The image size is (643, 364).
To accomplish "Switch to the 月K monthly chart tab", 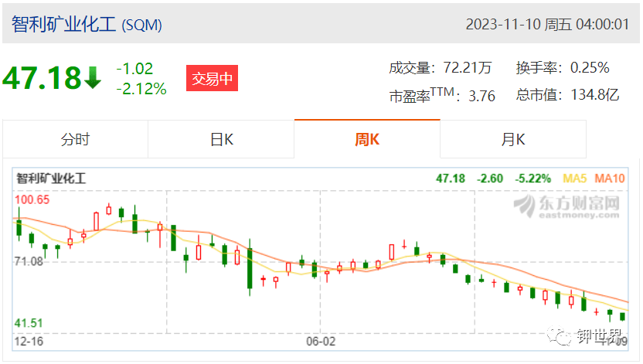I will (x=513, y=139).
